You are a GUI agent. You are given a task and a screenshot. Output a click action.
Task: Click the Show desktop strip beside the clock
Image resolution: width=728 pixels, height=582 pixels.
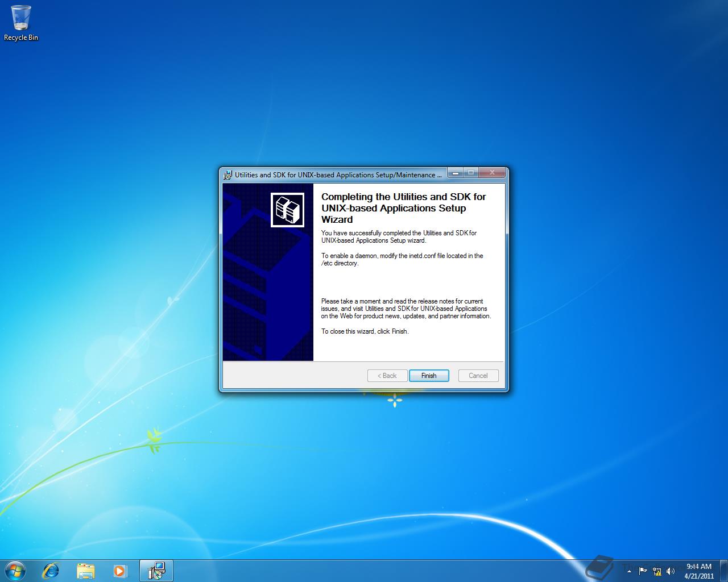pos(723,571)
